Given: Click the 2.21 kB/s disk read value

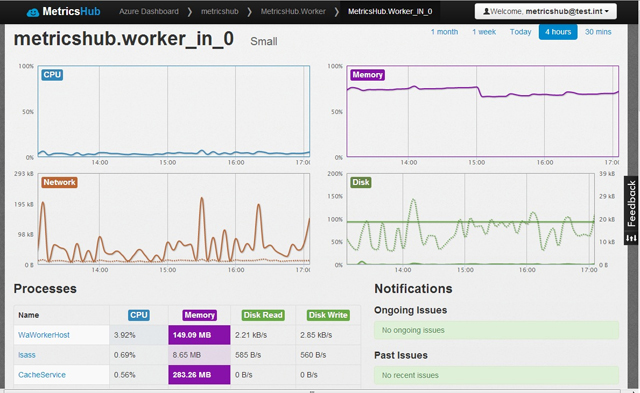Looking at the screenshot, I should [251, 335].
